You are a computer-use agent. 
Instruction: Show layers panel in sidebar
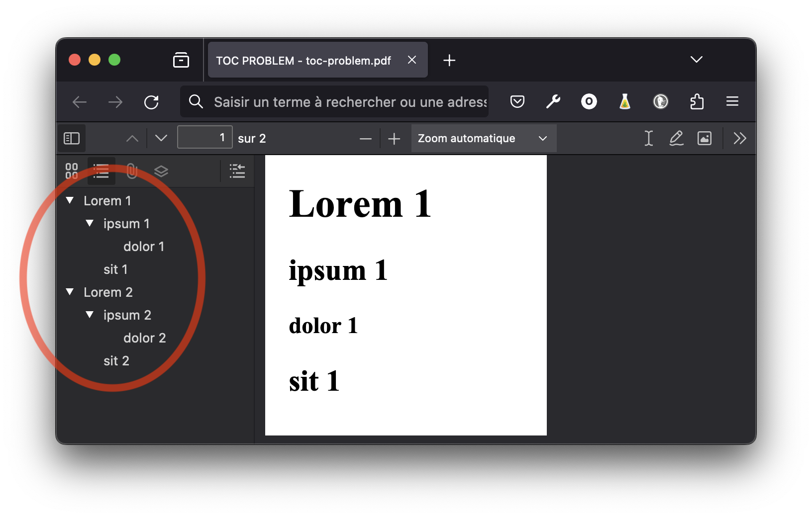coord(161,171)
